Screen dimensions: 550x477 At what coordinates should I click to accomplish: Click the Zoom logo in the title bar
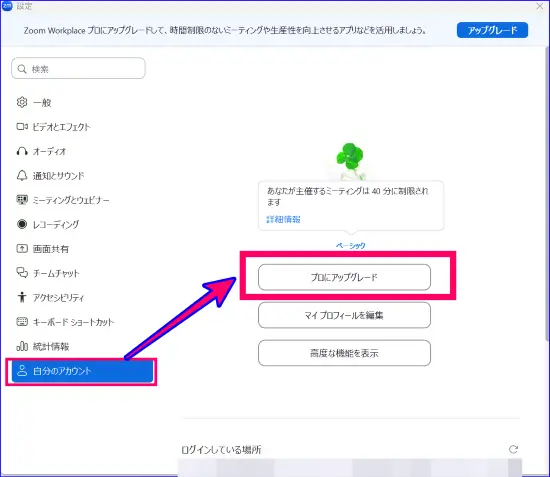[7, 6]
